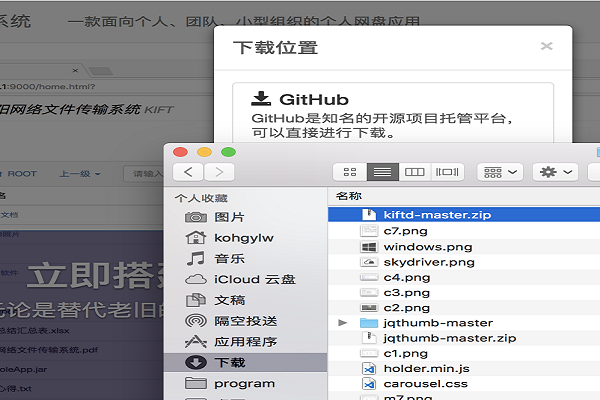
Task: Open program folder in Finder sidebar
Action: [245, 383]
